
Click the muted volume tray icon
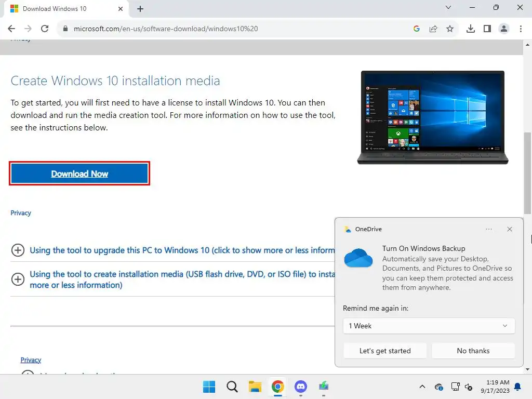[x=469, y=387]
